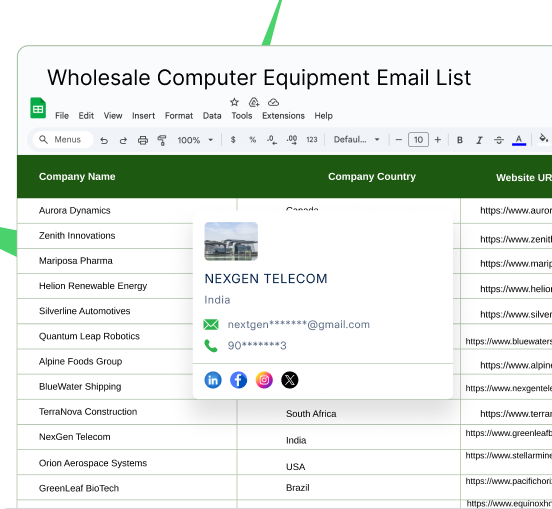Open NexGen Telecom's LinkedIn profile
This screenshot has height=509, width=552.
tap(213, 380)
